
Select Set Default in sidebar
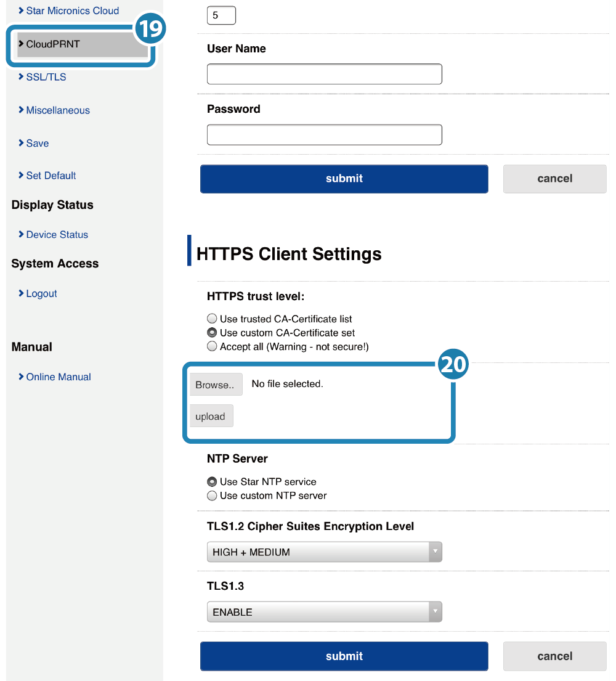[51, 176]
